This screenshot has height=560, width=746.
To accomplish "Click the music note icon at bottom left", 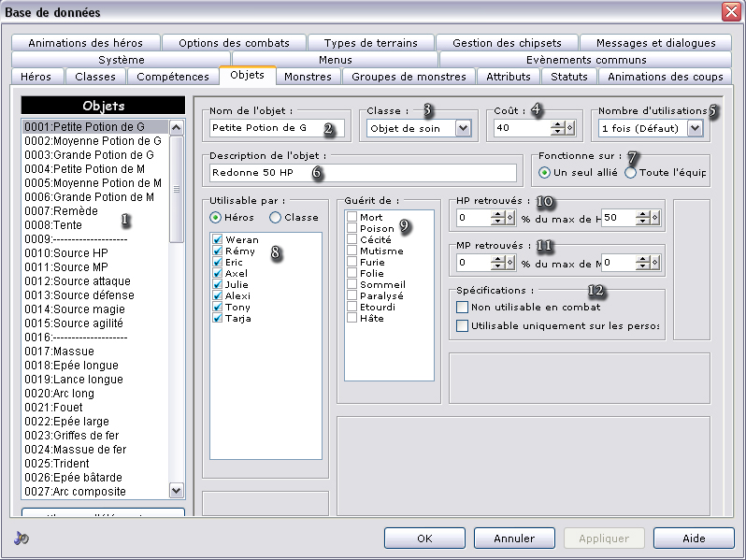I will (22, 538).
